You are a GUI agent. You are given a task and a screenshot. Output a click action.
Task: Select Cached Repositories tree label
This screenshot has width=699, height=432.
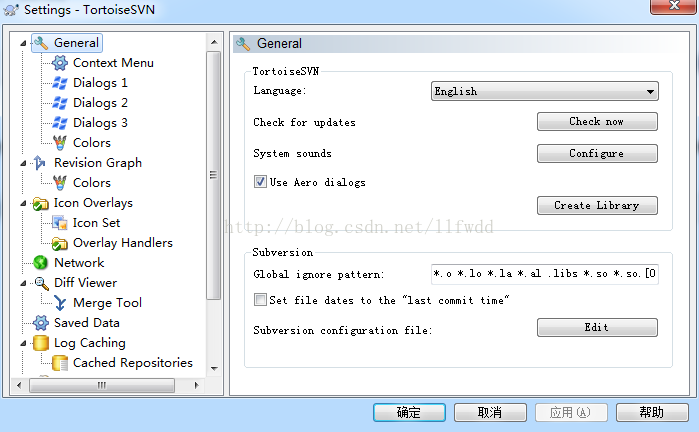coord(133,363)
